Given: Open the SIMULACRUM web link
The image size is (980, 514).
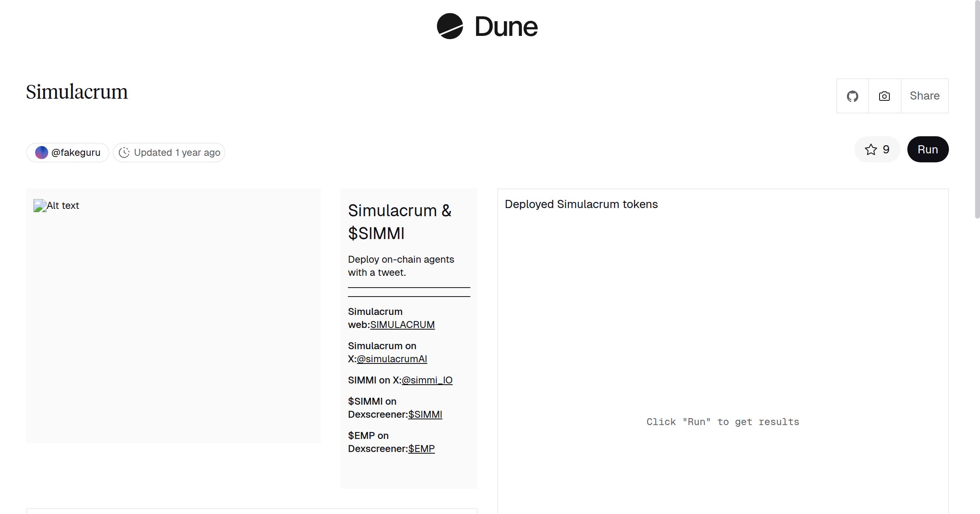Looking at the screenshot, I should pyautogui.click(x=402, y=325).
